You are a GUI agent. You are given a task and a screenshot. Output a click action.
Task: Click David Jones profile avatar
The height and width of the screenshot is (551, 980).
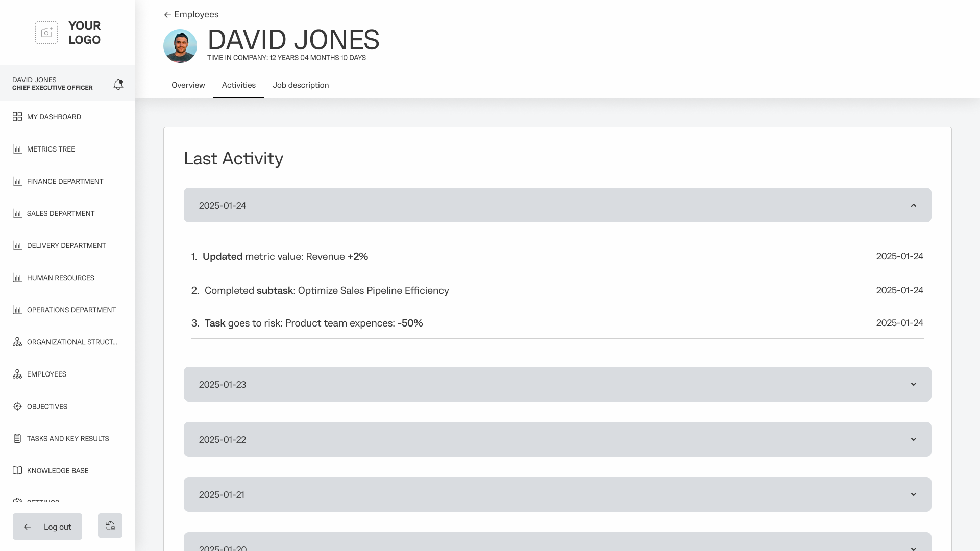(x=180, y=46)
